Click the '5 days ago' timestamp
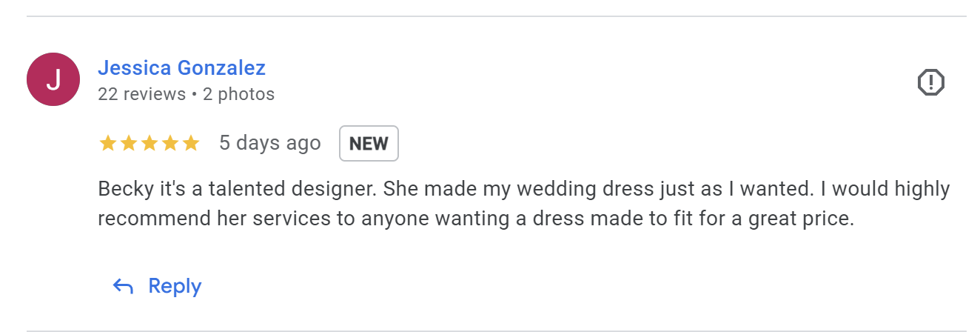The image size is (980, 332). [270, 143]
